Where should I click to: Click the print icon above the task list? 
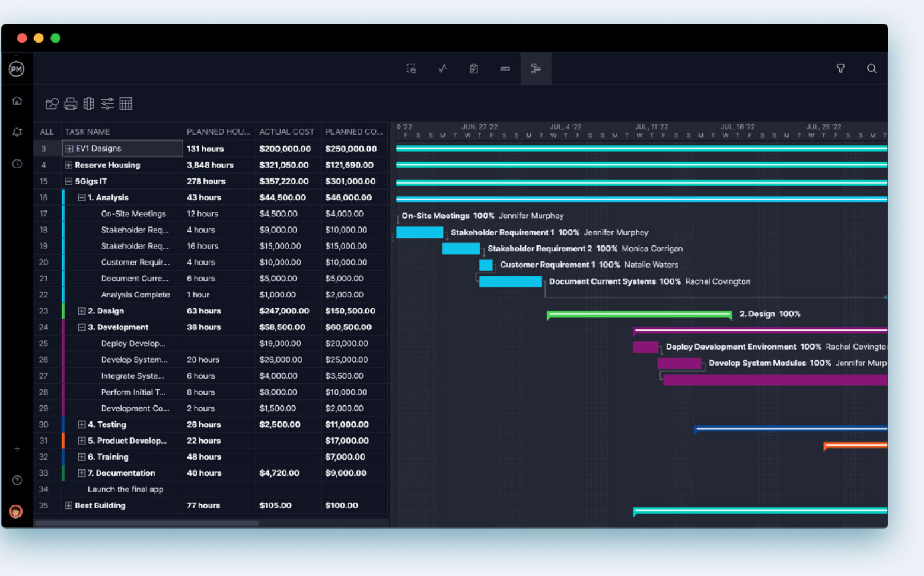[x=70, y=103]
